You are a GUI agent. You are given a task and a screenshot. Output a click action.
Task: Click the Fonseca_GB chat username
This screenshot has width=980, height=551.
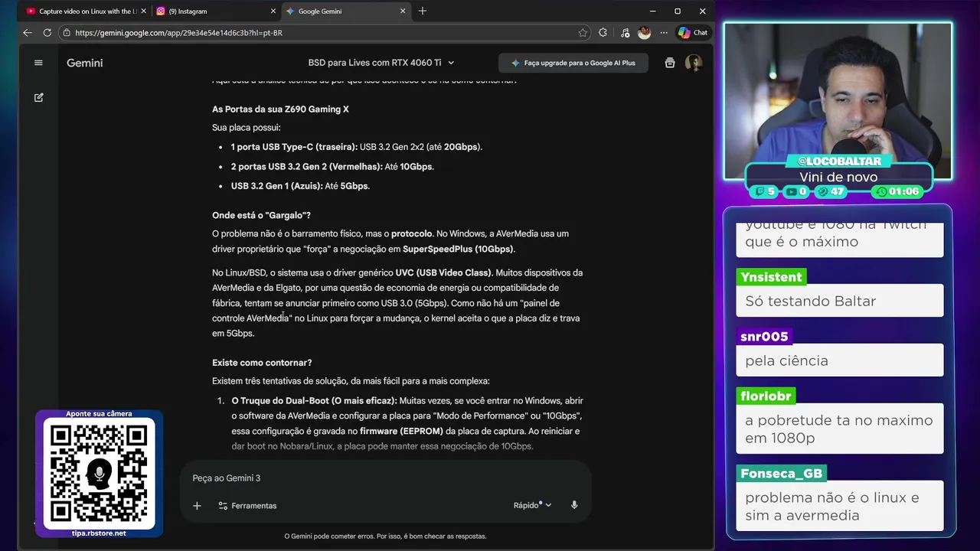tap(781, 474)
